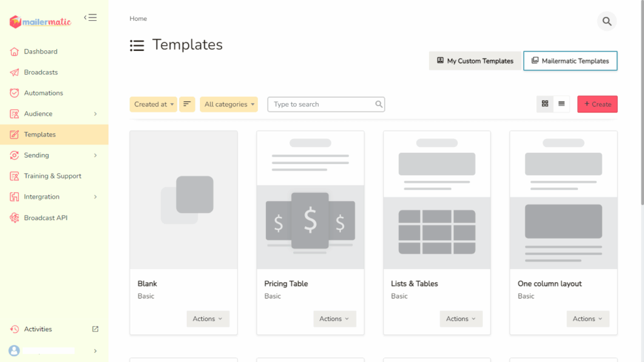
Task: Click the Intergration icon in sidebar
Action: pos(14,197)
